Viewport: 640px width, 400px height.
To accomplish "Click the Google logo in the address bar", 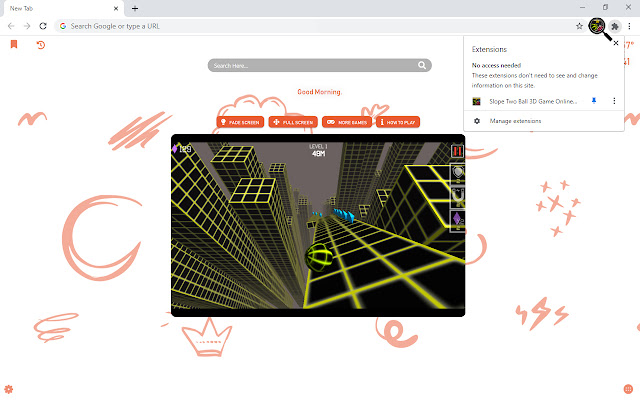I will (x=63, y=26).
